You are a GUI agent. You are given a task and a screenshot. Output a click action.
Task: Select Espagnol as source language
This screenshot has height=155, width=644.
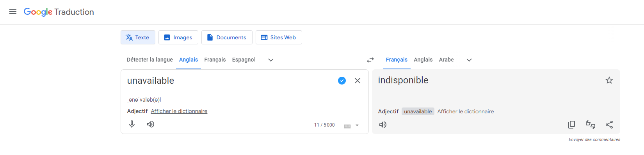244,60
